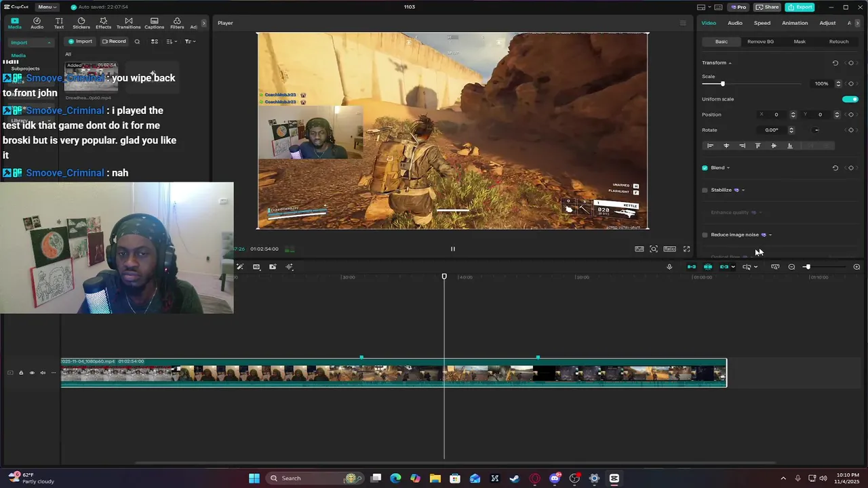Toggle track visibility eye icon
Screen dimensions: 868x488
[31, 373]
